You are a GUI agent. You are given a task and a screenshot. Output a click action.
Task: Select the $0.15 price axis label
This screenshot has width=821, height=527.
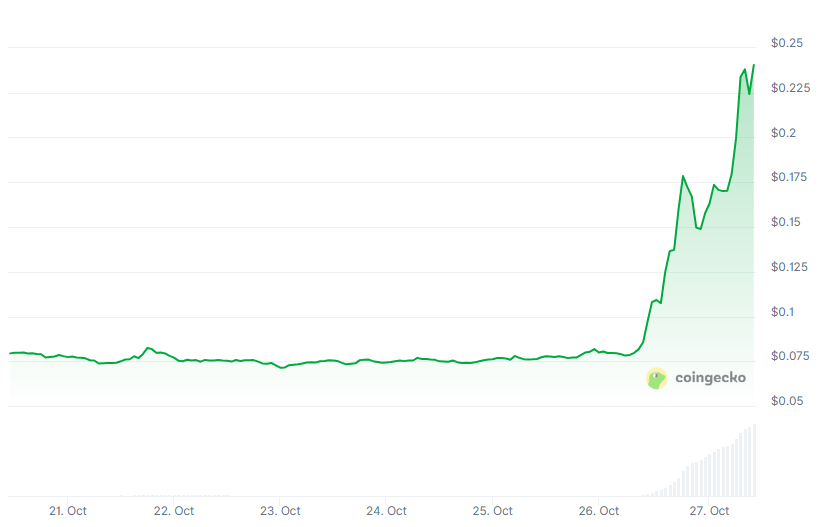(x=788, y=222)
